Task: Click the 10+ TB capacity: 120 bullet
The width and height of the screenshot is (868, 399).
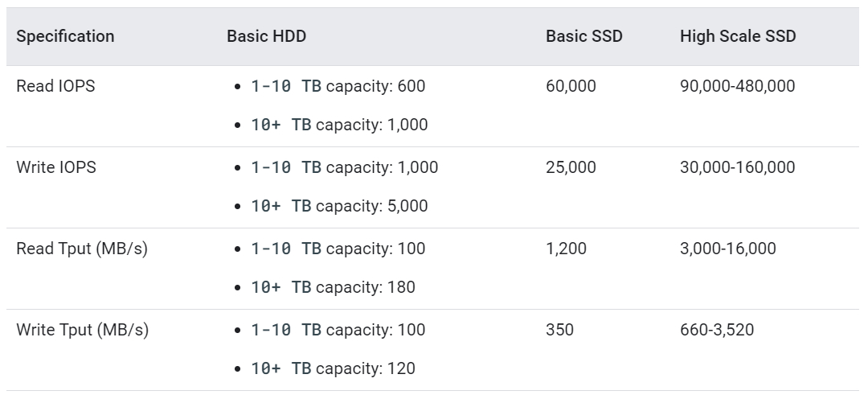Action: [333, 368]
